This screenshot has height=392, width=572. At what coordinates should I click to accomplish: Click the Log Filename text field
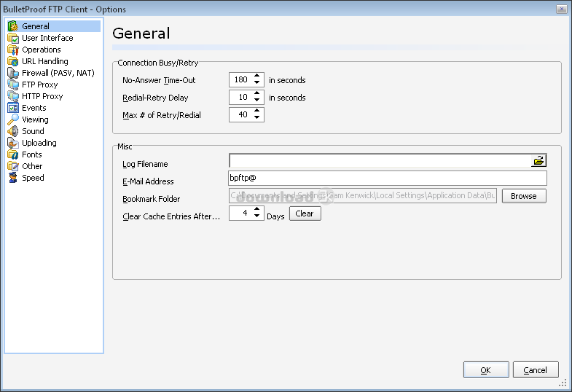tap(380, 160)
